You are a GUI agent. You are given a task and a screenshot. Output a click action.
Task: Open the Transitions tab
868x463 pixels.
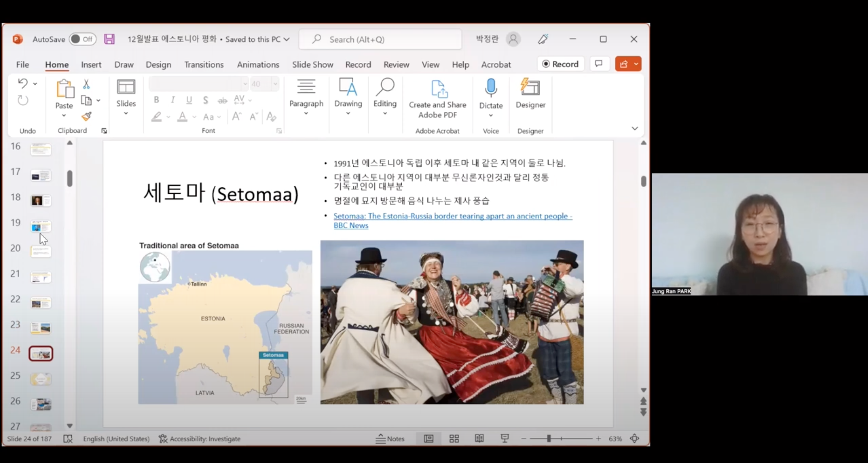(x=204, y=64)
